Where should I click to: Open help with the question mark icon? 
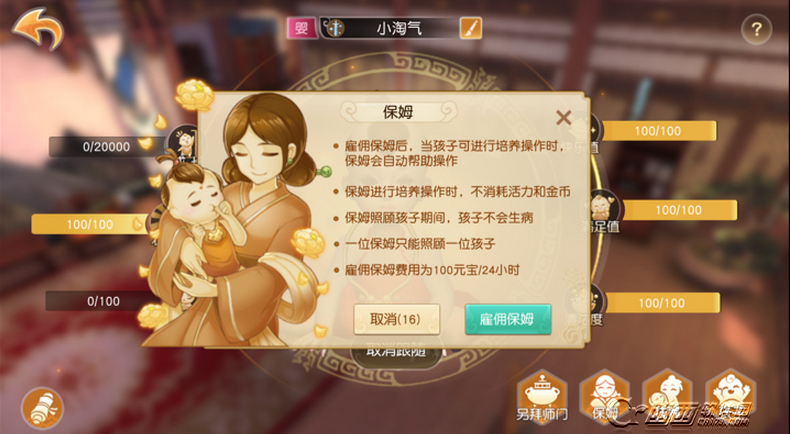pos(756,30)
